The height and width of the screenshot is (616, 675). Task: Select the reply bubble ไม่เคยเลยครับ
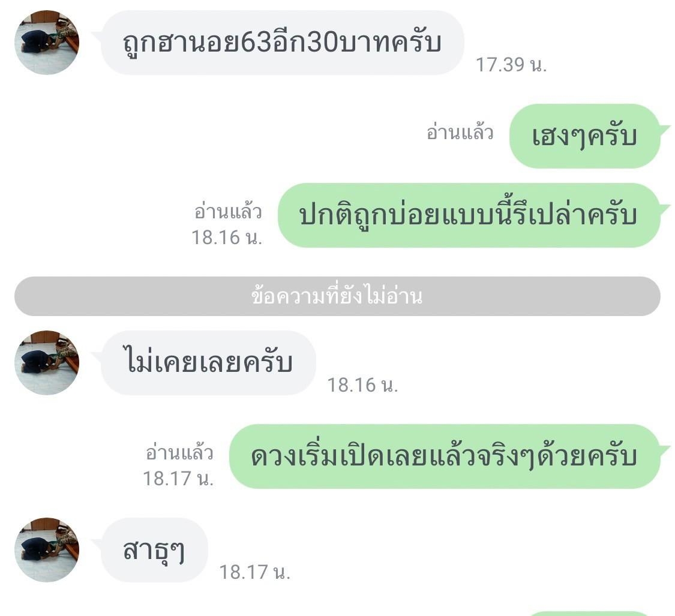[208, 363]
